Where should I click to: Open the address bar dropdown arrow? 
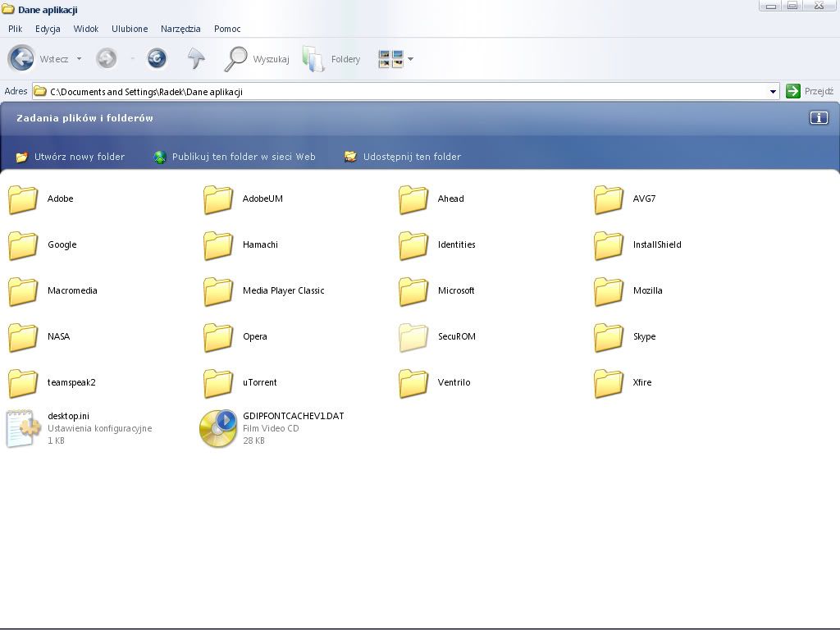click(x=773, y=92)
